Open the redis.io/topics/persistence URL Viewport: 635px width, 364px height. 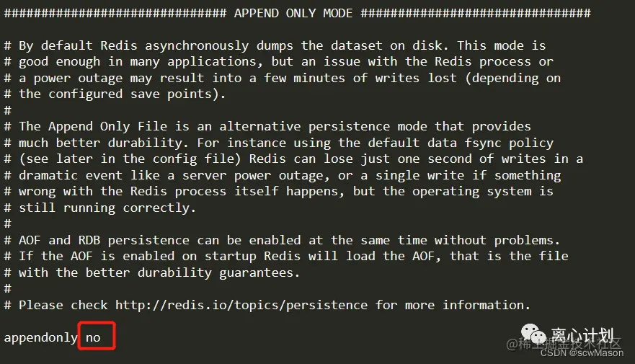[x=241, y=305]
